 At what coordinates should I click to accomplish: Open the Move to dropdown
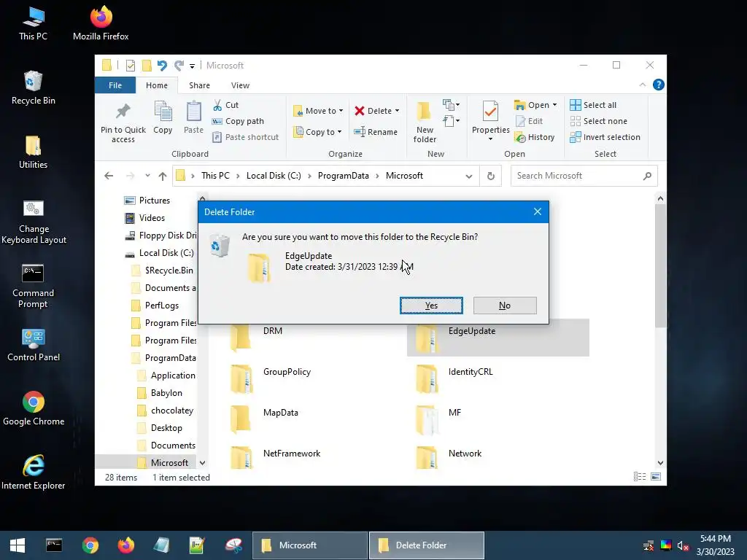(318, 111)
